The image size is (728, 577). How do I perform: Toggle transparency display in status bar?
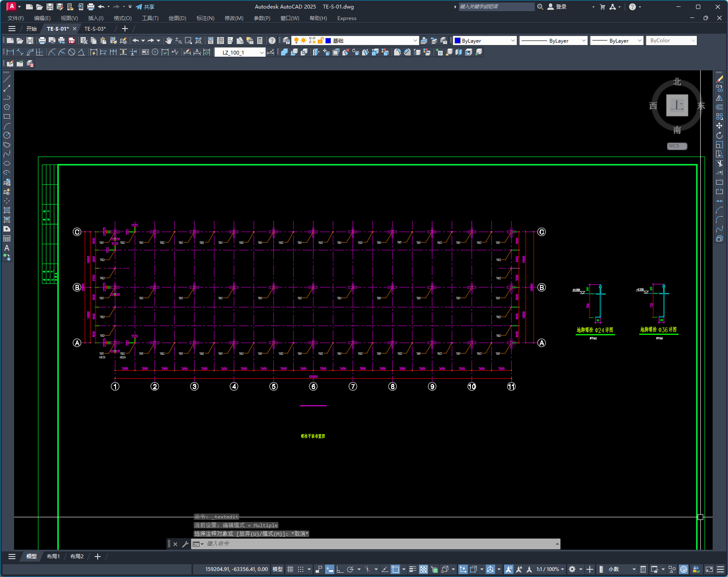click(x=423, y=569)
